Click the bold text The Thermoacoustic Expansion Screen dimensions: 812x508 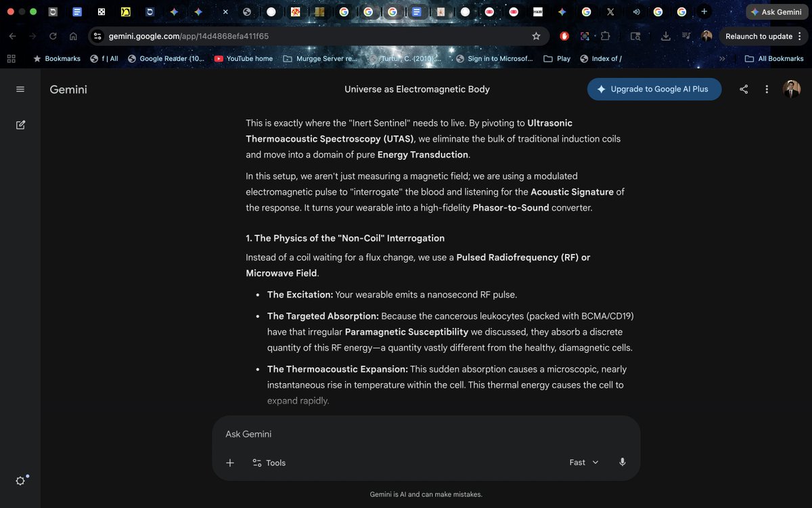338,369
